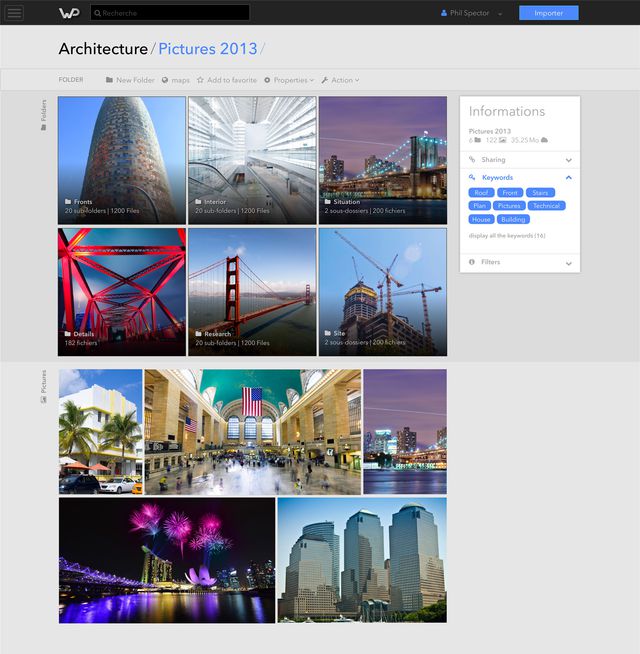Open the purple skyline night picture
Screen dimensions: 640x654
click(x=405, y=432)
